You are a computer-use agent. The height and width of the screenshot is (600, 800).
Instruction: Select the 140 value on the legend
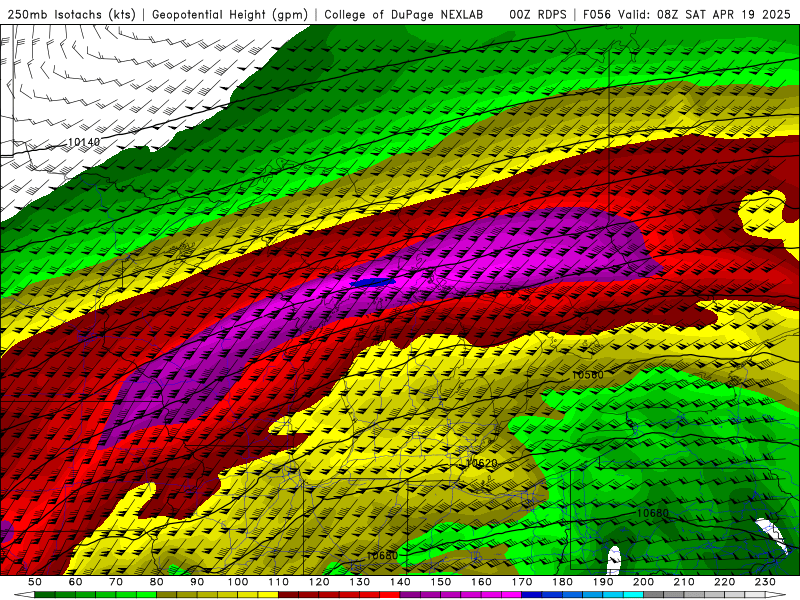400,582
